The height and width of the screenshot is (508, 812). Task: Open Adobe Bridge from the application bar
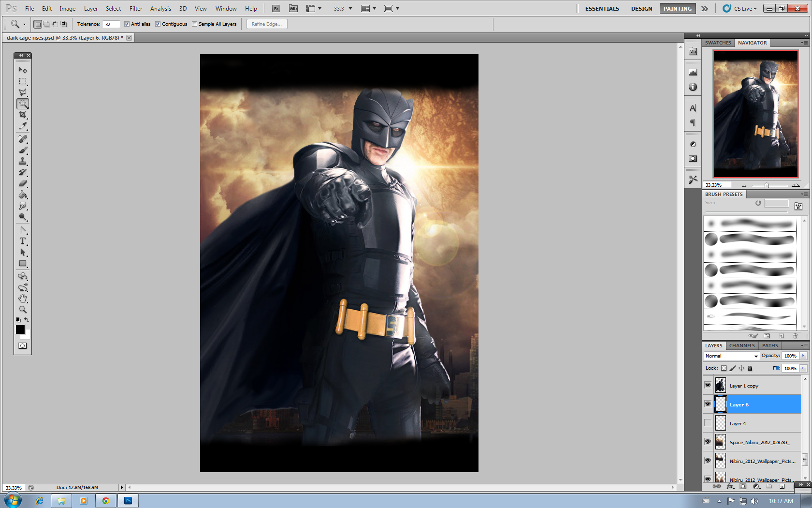tap(275, 8)
